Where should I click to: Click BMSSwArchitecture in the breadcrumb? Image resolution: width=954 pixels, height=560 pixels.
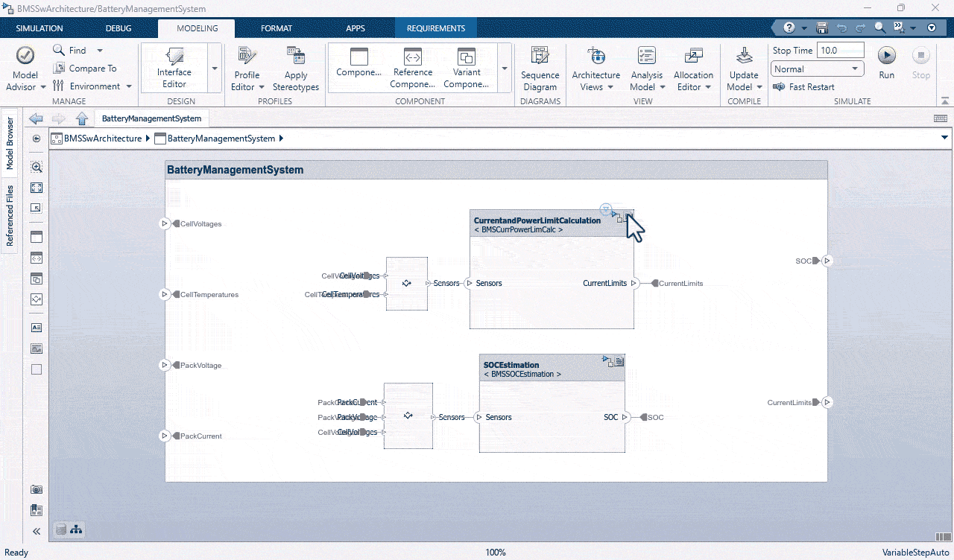pos(102,139)
